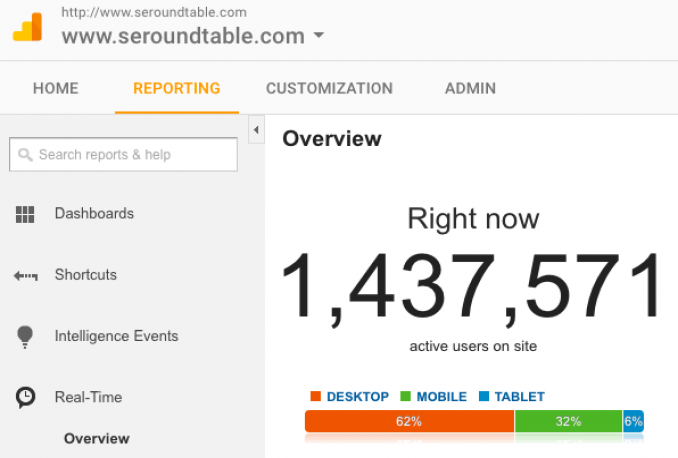Click the Shortcuts sidebar label
Viewport: 678px width, 458px height.
tap(86, 275)
